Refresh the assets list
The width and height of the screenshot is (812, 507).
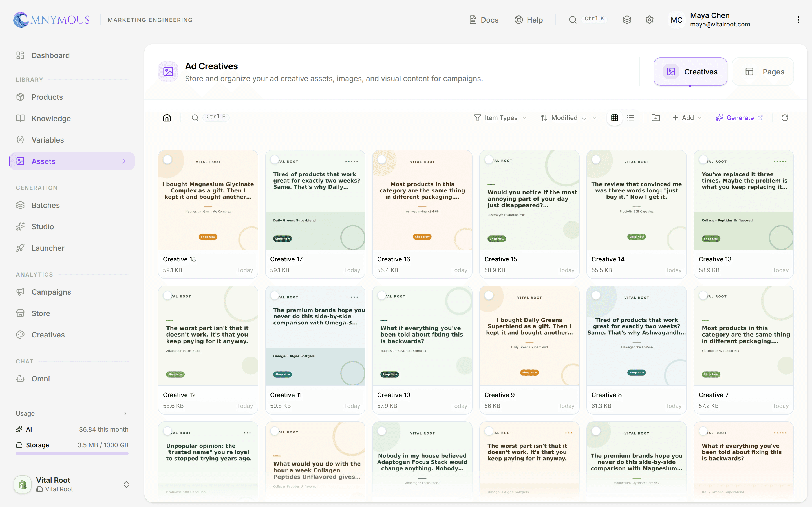click(785, 118)
